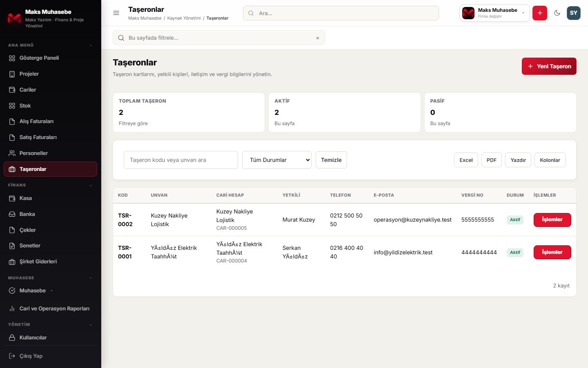The image size is (588, 368).
Task: Open İşlemler for Kuzey Nakliye Lojistik row
Action: point(552,220)
